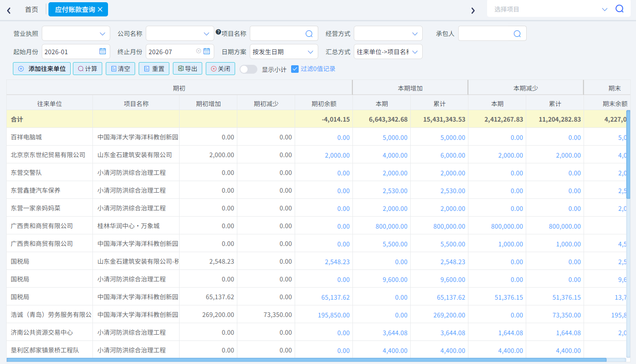Run the 计算 button
The width and height of the screenshot is (636, 364).
click(x=88, y=69)
